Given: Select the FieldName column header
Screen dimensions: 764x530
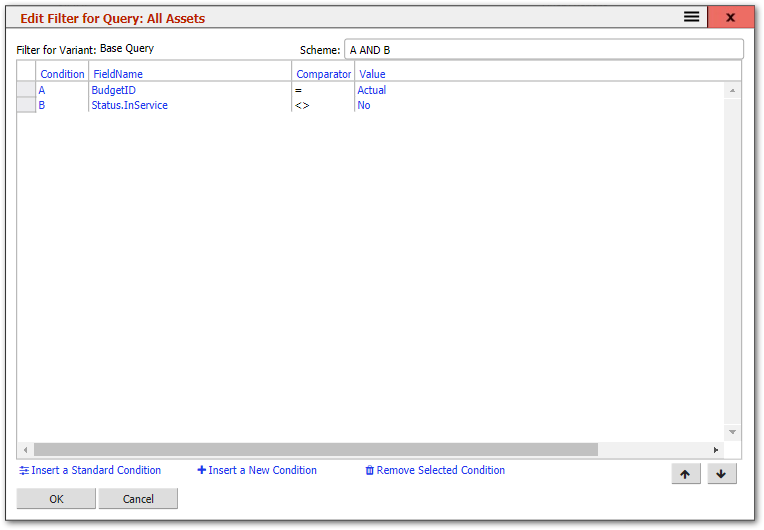Looking at the screenshot, I should pos(190,74).
